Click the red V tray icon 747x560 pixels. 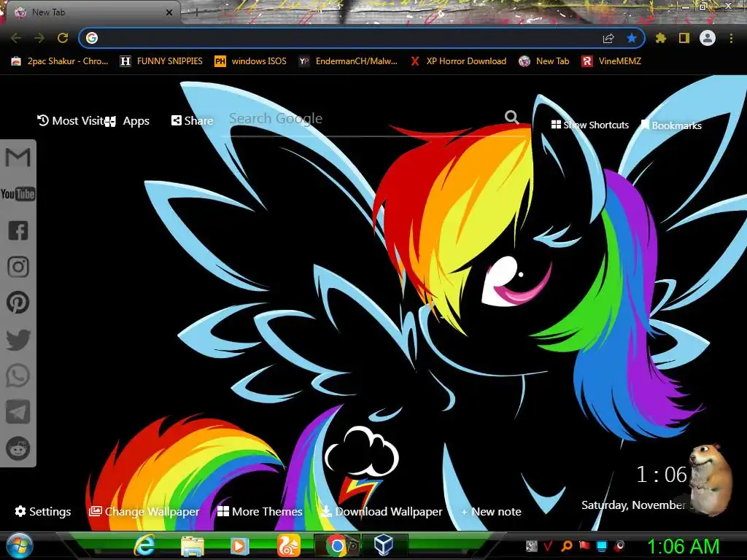click(549, 545)
